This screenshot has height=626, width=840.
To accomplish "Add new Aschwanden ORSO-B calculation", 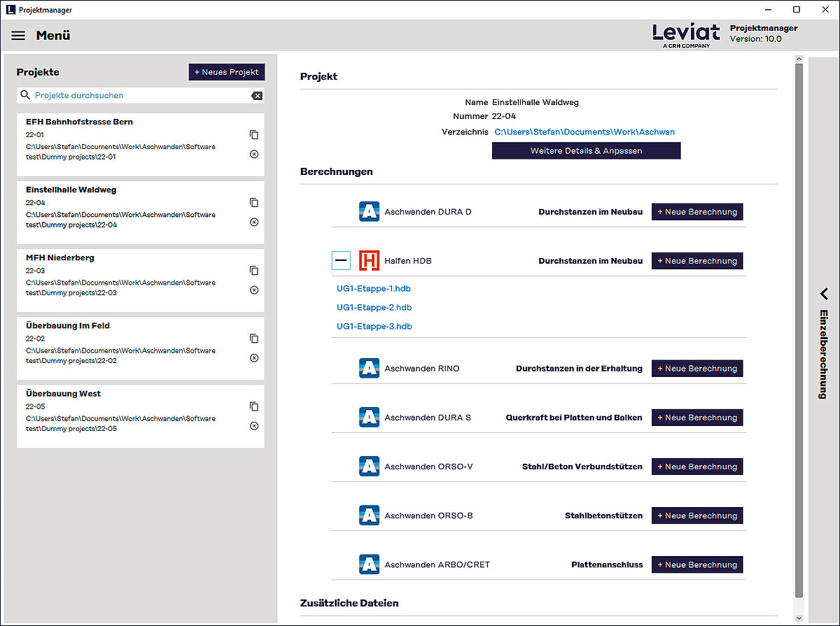I will (x=697, y=515).
